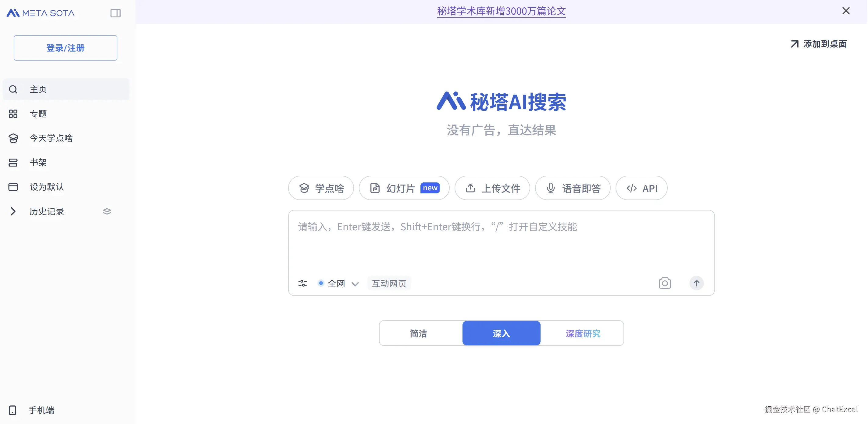Go to 专题 in sidebar
Screen dimensions: 868x424
(38, 113)
